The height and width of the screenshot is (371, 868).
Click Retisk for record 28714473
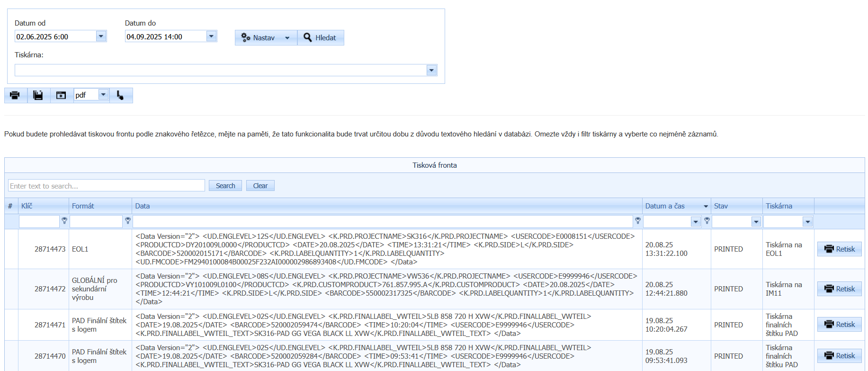click(839, 249)
